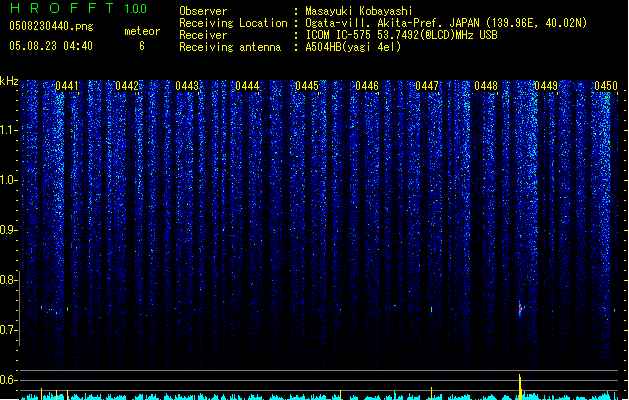629x400 pixels.
Task: Click the 1.1 kHz axis tick label
Action: 8,130
